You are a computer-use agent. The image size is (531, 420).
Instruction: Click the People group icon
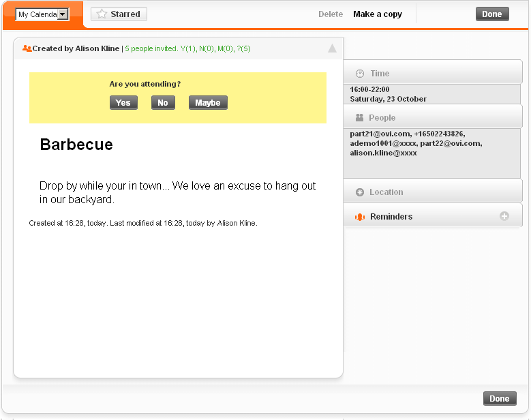click(x=359, y=117)
